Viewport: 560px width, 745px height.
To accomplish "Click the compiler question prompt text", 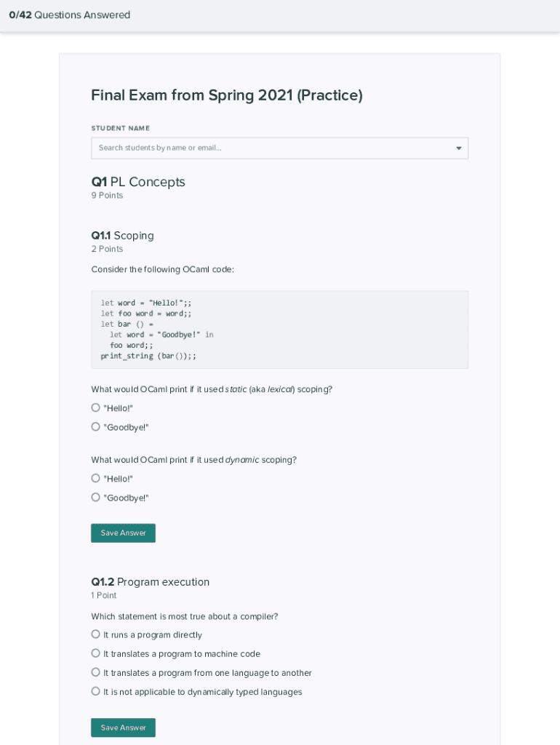I will [184, 616].
